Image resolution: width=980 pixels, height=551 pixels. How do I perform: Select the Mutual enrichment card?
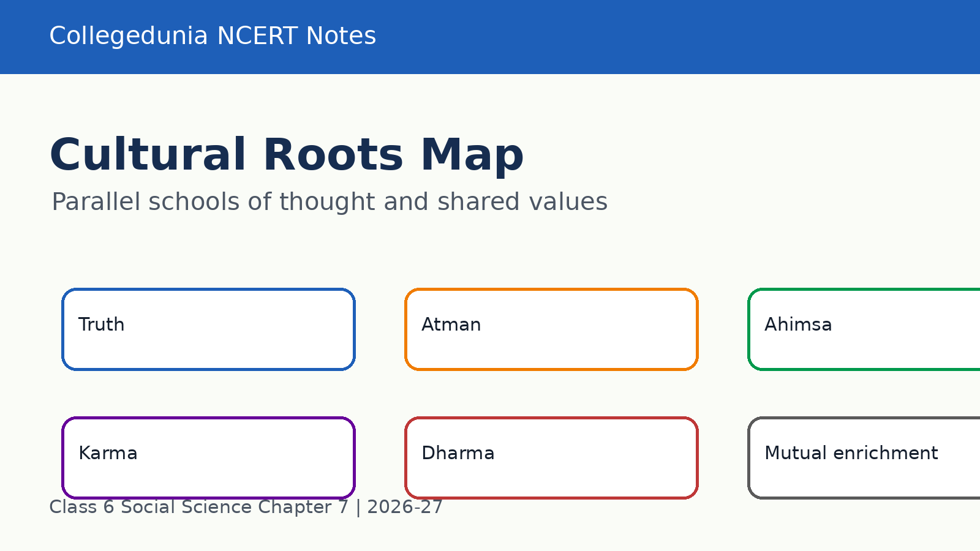(864, 458)
